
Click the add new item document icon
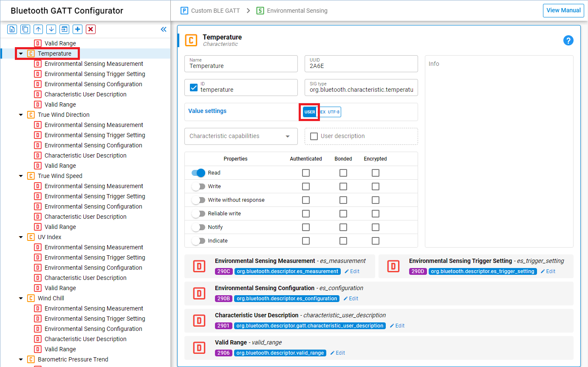pyautogui.click(x=12, y=29)
